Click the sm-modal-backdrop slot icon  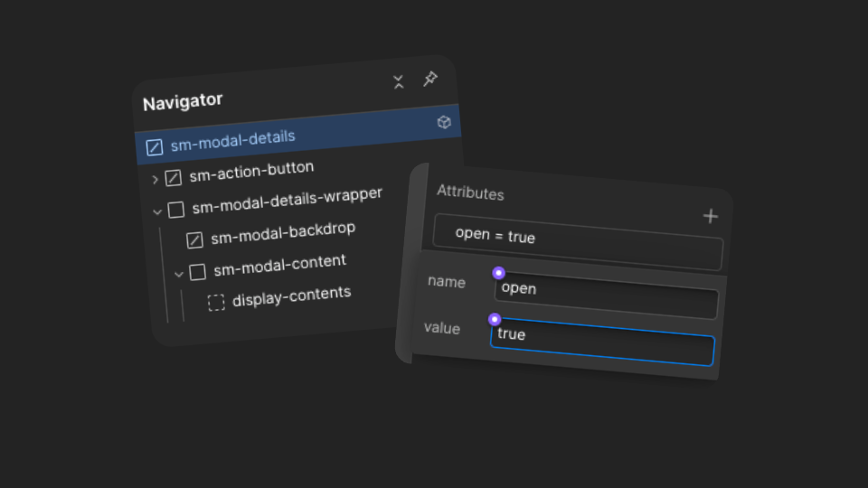tap(194, 240)
